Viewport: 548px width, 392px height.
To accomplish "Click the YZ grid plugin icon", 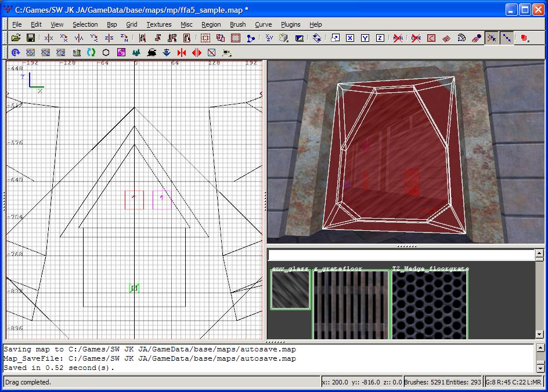I will click(61, 53).
